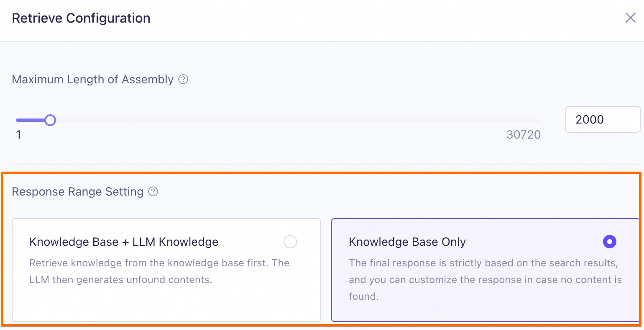The image size is (644, 330).
Task: Click the Response Range Setting label
Action: [78, 192]
